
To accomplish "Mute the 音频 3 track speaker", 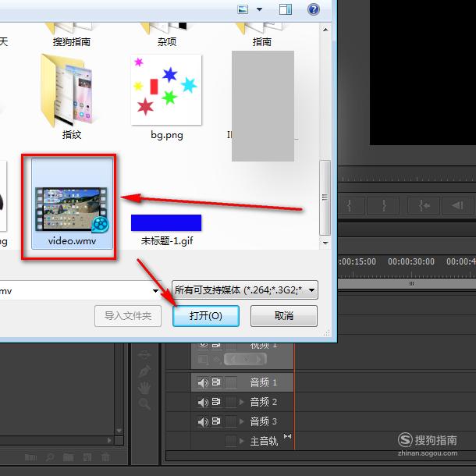I will pos(202,421).
